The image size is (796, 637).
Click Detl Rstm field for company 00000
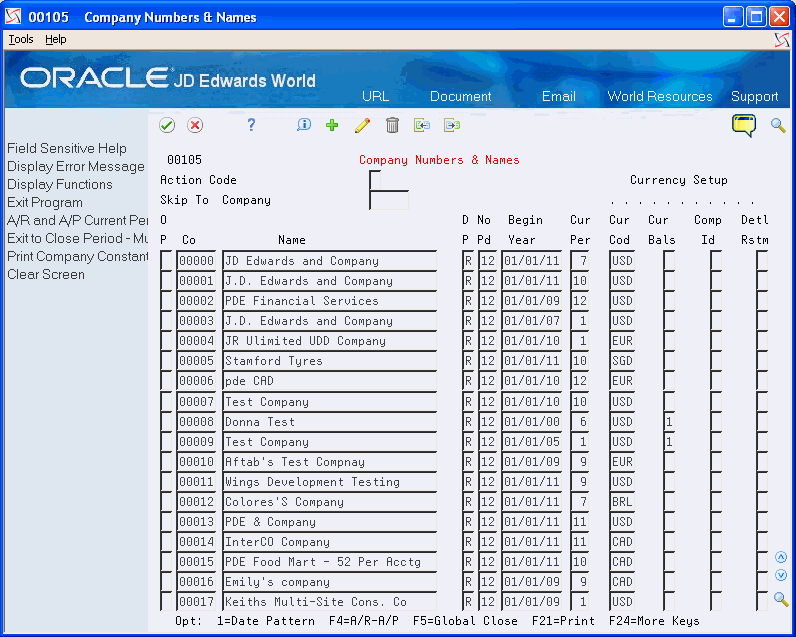(x=761, y=260)
